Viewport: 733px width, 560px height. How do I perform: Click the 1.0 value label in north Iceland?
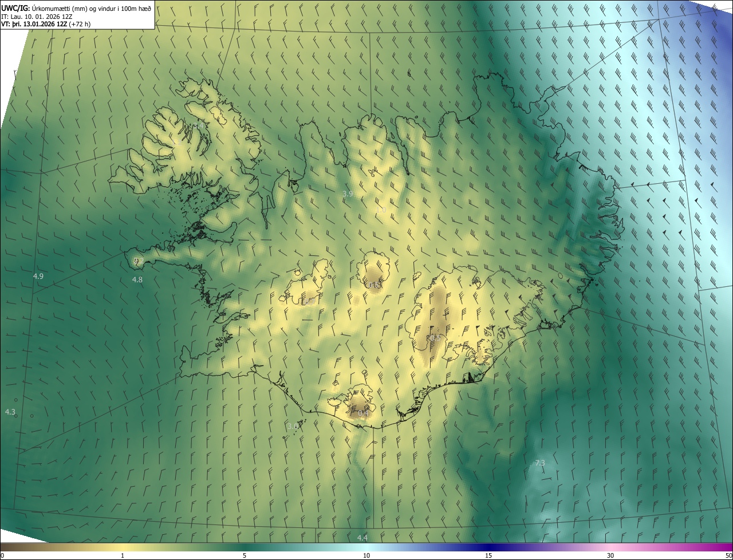click(x=381, y=211)
